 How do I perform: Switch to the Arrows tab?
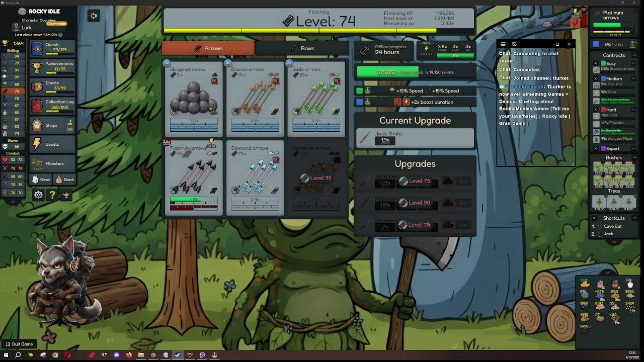[x=208, y=48]
